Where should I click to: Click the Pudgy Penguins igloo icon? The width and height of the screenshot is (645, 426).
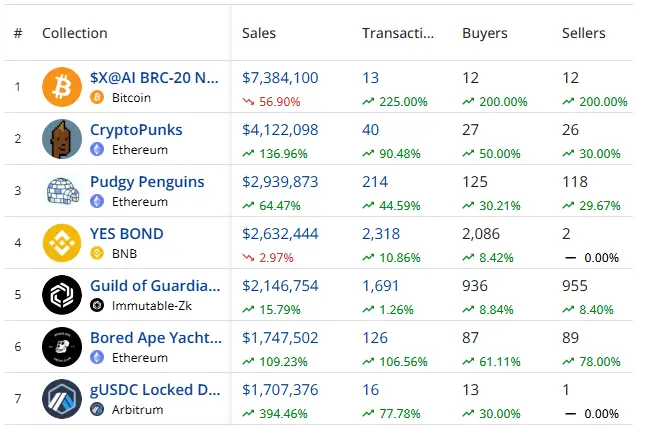62,191
